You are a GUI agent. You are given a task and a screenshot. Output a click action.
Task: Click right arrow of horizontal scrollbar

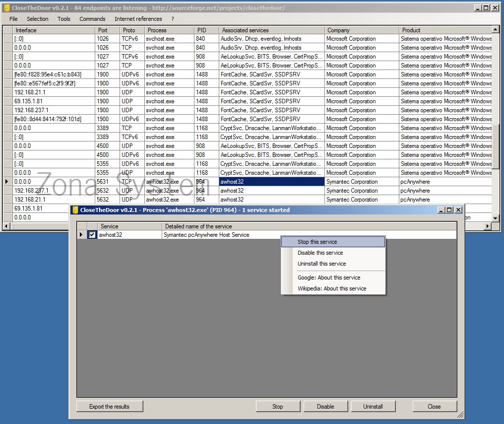point(488,226)
